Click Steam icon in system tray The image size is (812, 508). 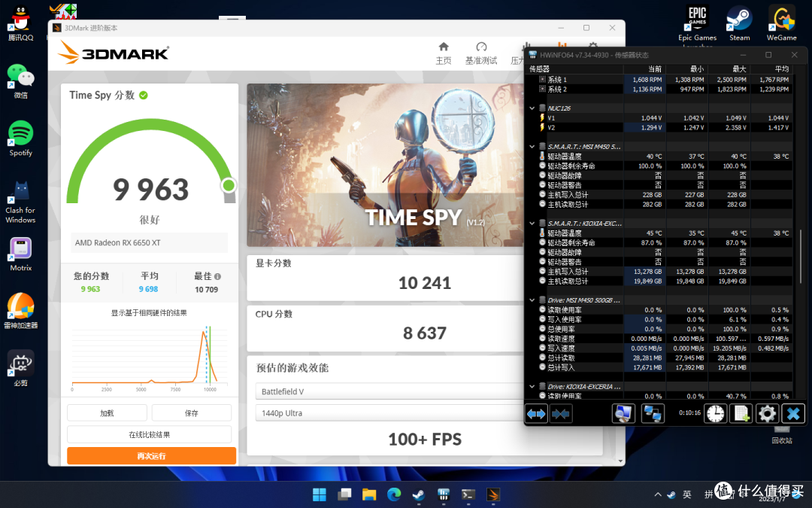coord(671,494)
